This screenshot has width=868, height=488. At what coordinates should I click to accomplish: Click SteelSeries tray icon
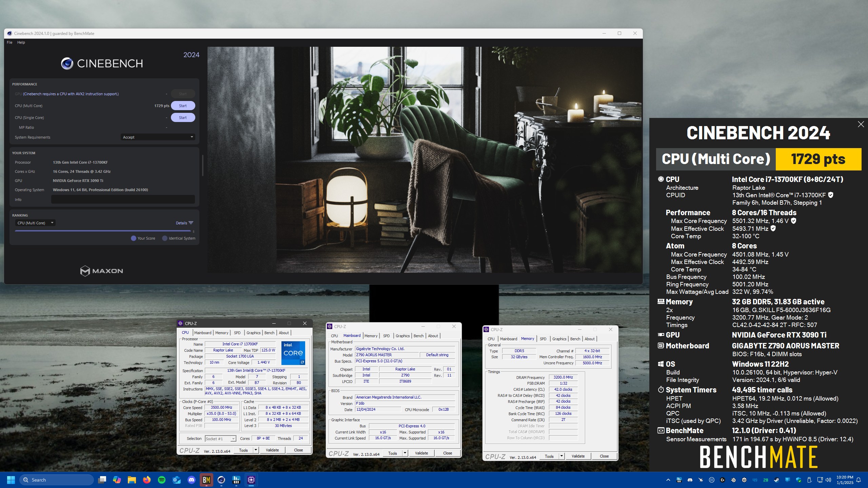point(733,480)
